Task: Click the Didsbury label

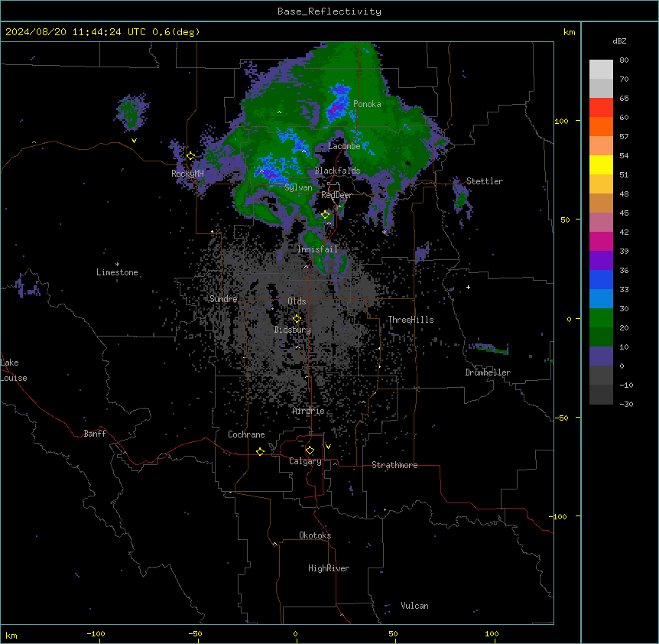Action: [x=293, y=330]
